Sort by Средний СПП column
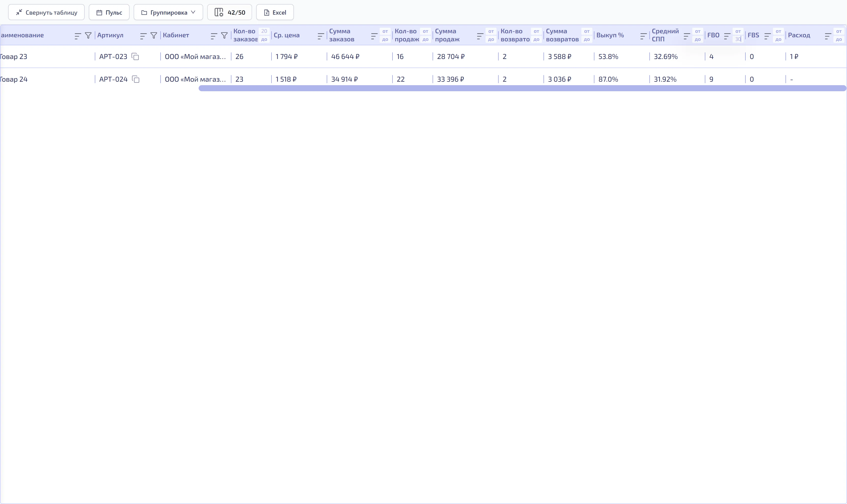 point(687,36)
